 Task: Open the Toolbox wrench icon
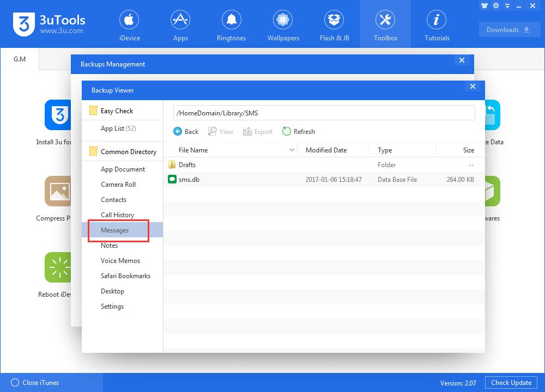[x=385, y=20]
